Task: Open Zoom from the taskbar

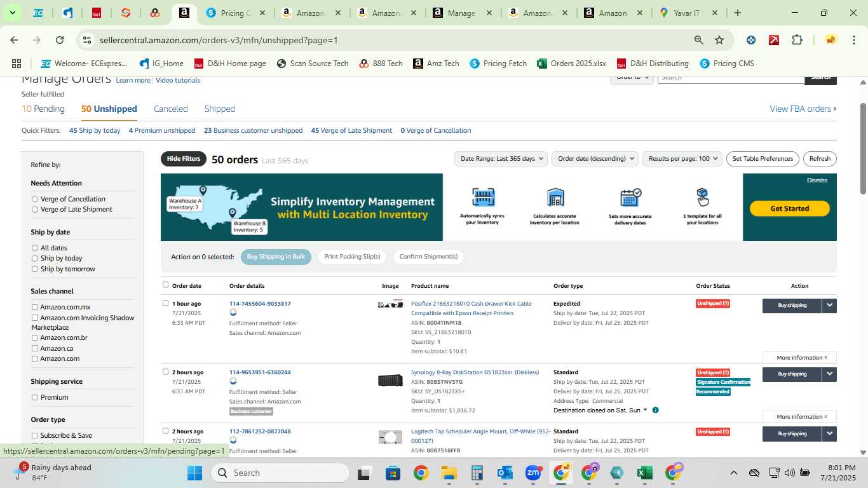Action: pyautogui.click(x=533, y=473)
